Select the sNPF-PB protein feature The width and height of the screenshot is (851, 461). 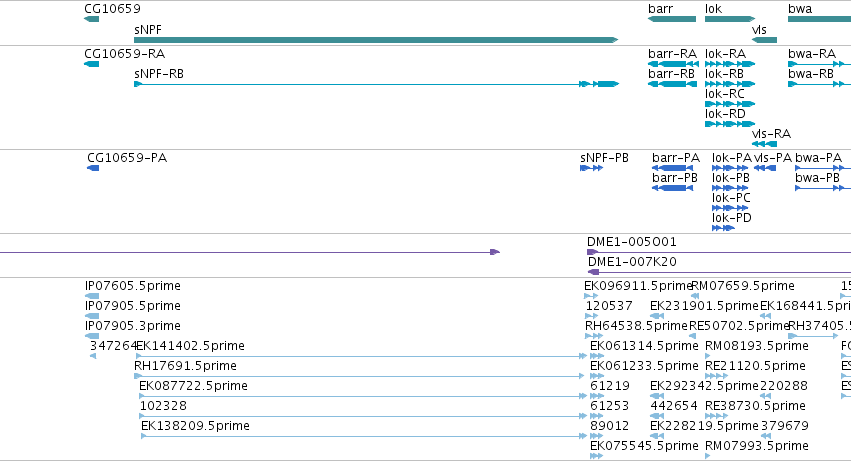592,168
